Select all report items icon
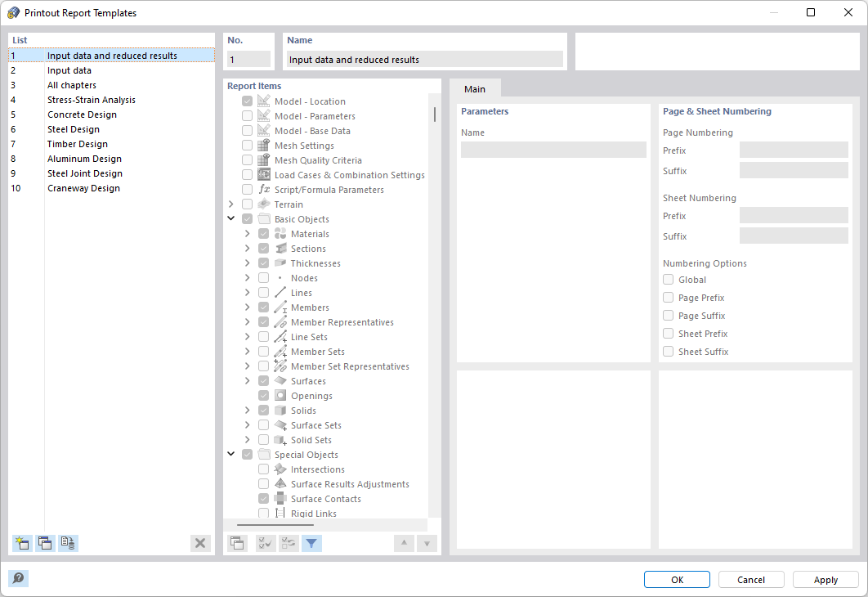 [x=265, y=543]
